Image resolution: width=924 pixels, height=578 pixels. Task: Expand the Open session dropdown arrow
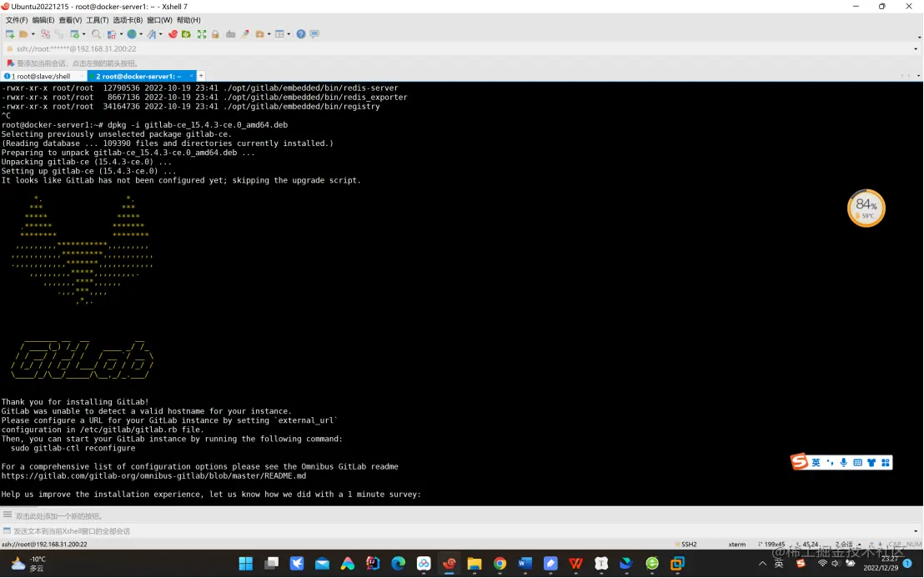[x=33, y=34]
